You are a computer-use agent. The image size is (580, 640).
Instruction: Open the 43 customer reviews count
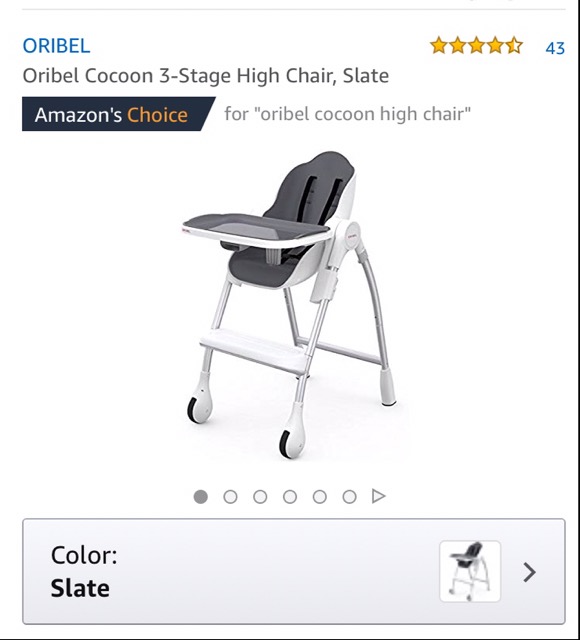tap(555, 48)
